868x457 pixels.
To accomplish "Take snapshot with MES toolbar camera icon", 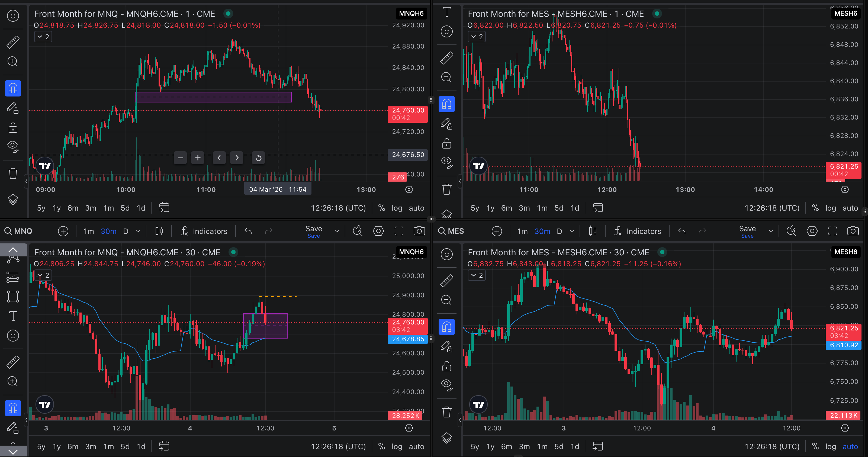I will click(853, 231).
